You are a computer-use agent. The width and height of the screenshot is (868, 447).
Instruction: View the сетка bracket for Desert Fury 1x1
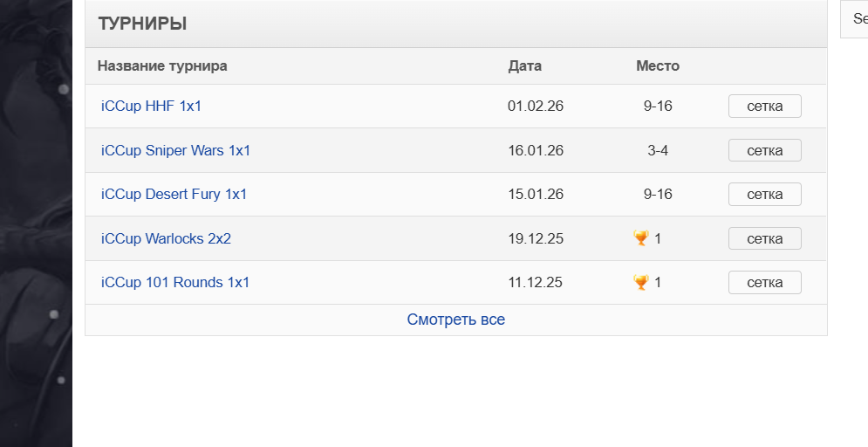pos(764,194)
